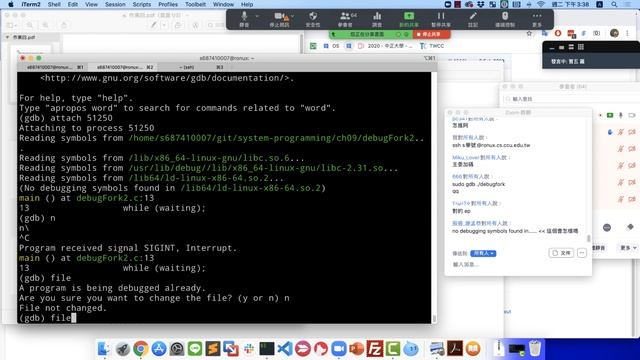Open Wi-Fi status in menu bar
This screenshot has width=640, height=360.
click(x=541, y=4)
